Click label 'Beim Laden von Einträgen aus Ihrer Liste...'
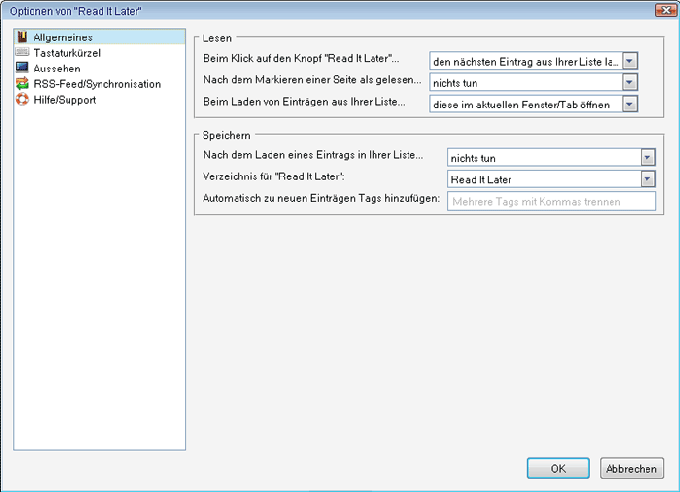Screen dimensions: 680x492 (304, 102)
